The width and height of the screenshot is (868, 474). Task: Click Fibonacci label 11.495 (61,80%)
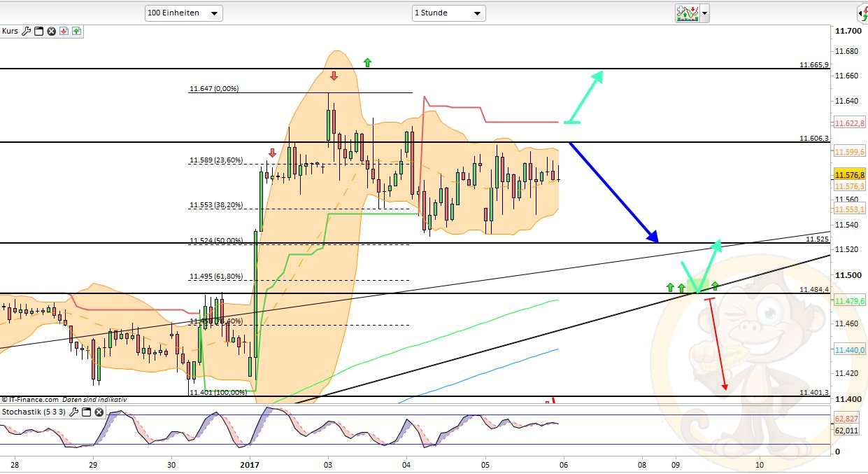coord(216,277)
